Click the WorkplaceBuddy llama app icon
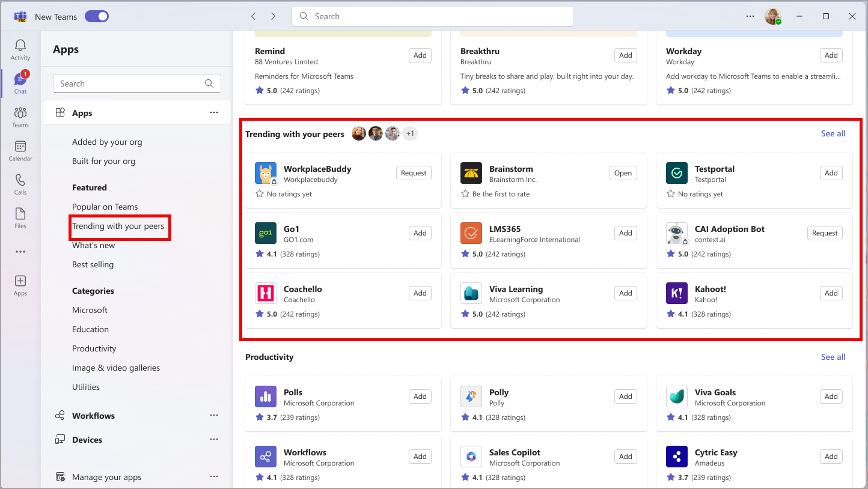 pyautogui.click(x=266, y=173)
